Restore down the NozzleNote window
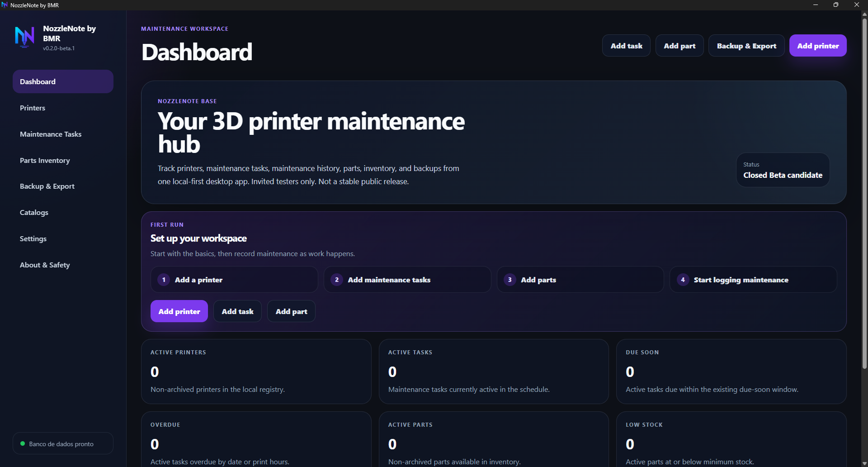 coord(836,5)
